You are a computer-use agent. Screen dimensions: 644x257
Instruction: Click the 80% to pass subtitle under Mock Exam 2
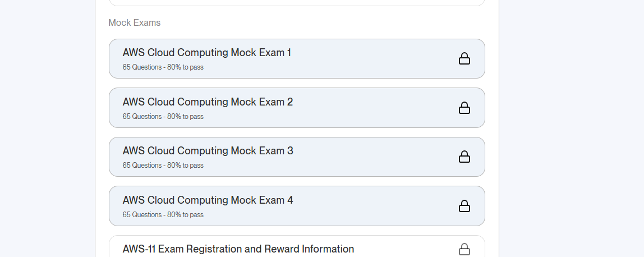pyautogui.click(x=185, y=116)
